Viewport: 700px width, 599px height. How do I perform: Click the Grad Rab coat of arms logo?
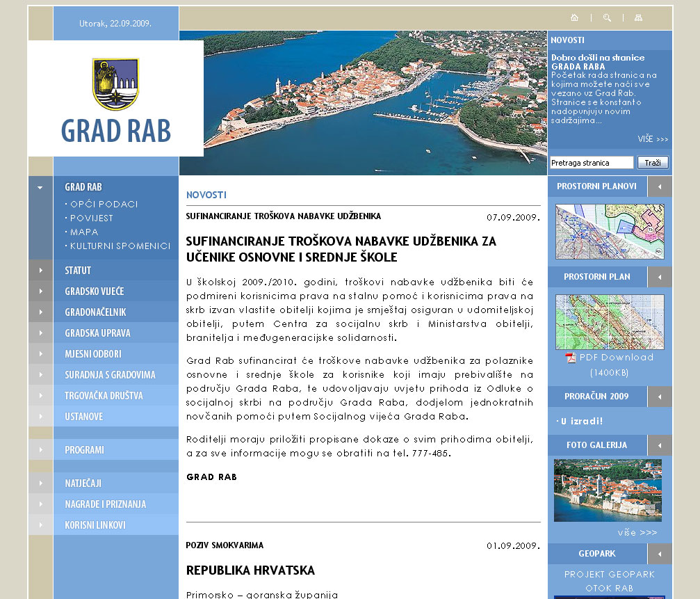(x=115, y=84)
